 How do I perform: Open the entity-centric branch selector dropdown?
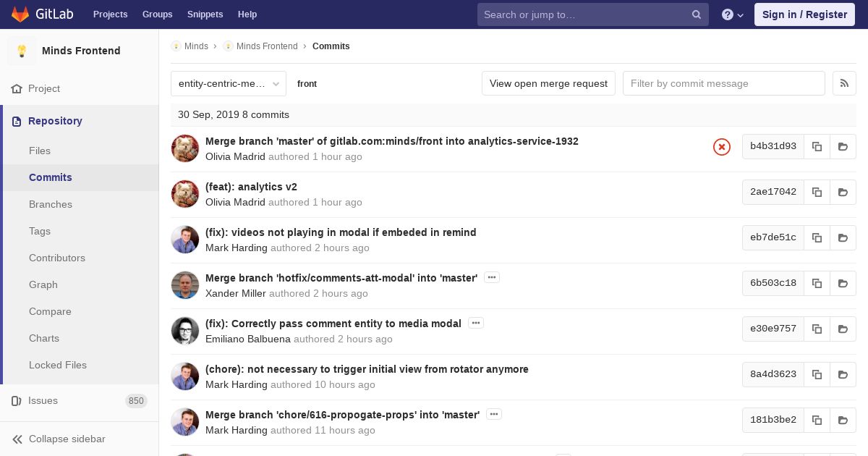point(229,84)
